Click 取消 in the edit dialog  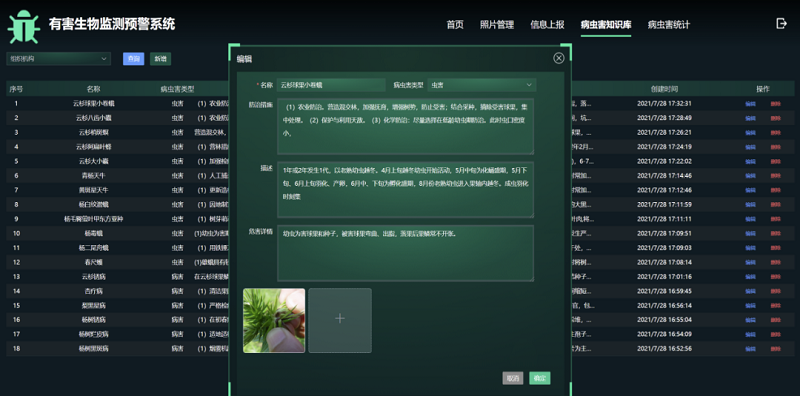tap(513, 378)
